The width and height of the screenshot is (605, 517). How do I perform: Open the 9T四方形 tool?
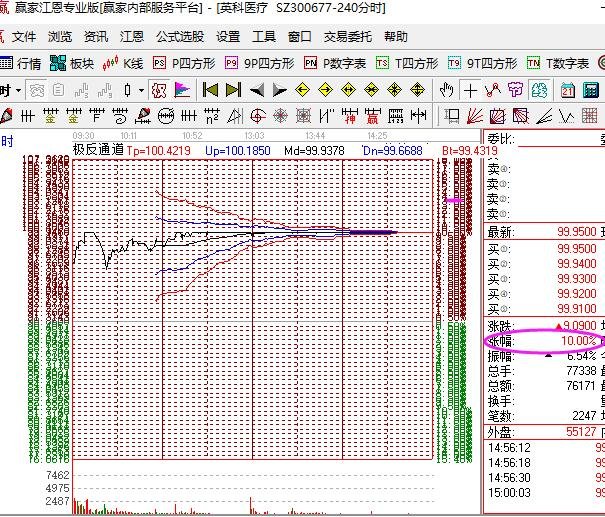point(482,63)
